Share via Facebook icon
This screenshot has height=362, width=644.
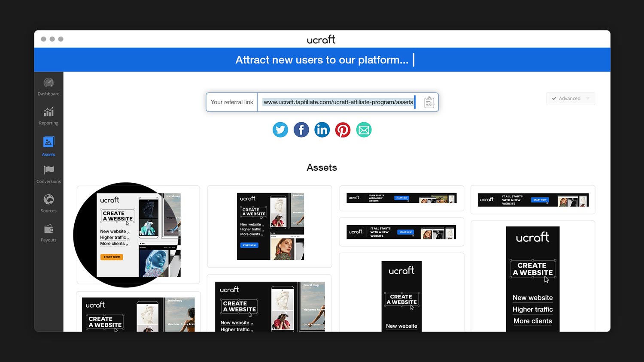pos(301,130)
